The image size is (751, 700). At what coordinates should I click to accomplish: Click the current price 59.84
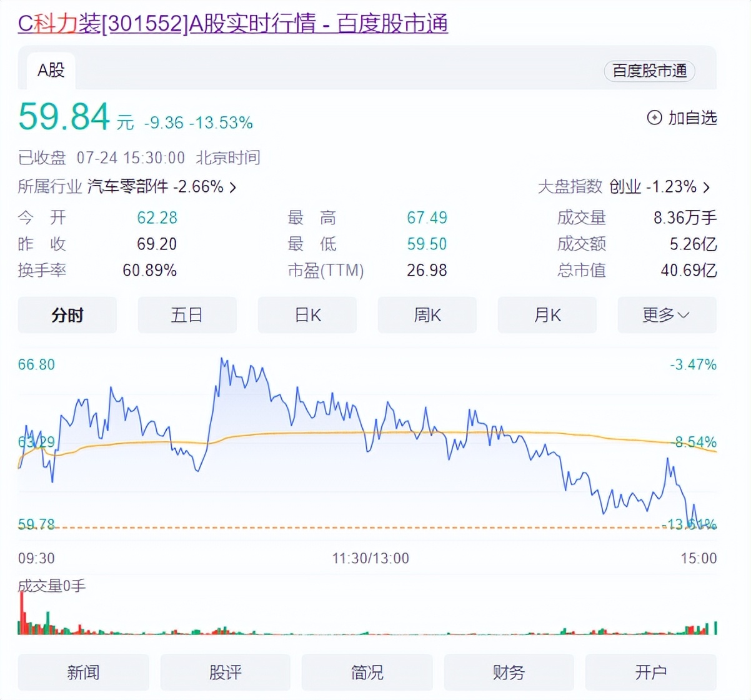tap(64, 116)
